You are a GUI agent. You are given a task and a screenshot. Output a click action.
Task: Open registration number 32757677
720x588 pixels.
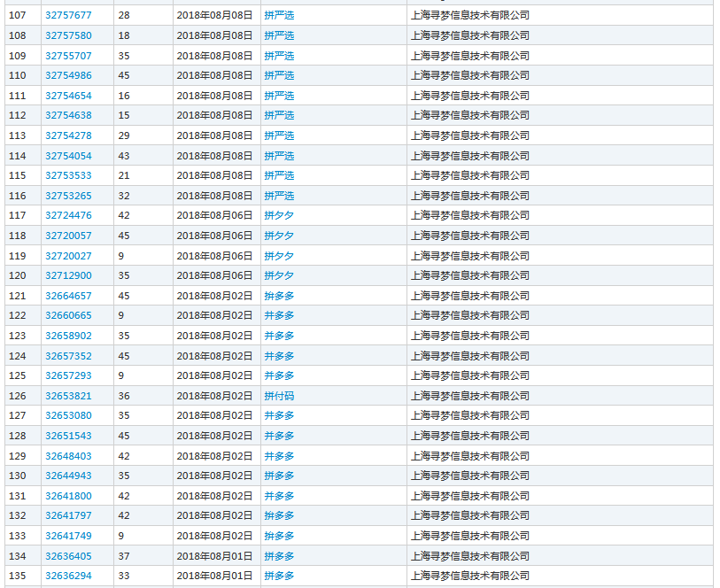click(x=68, y=15)
